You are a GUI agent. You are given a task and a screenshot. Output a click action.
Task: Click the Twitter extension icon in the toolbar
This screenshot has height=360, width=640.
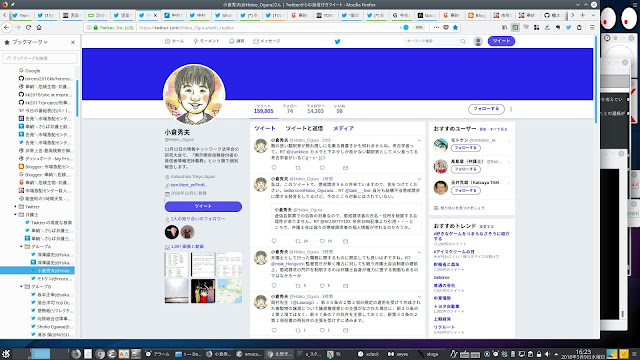coord(569,27)
